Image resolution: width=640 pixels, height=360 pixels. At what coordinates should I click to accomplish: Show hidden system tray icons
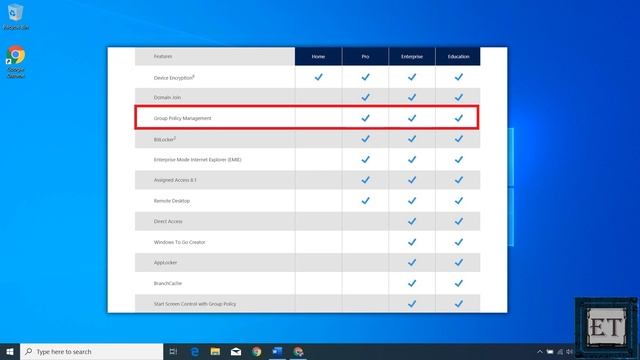click(540, 351)
